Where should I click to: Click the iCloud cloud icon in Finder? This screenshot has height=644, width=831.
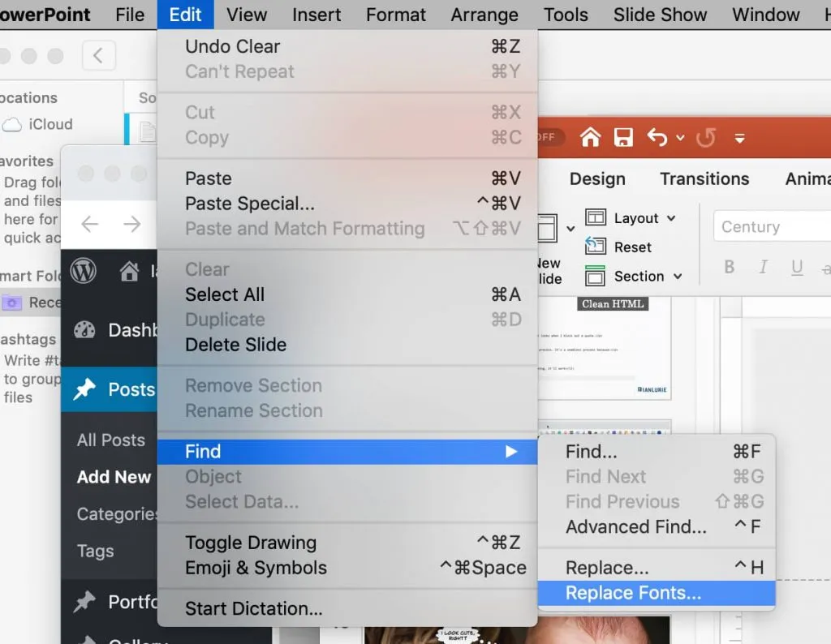[11, 125]
